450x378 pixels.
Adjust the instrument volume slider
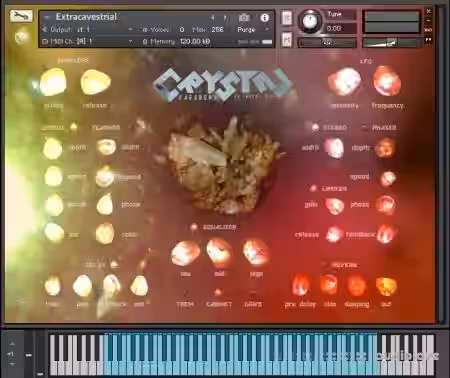coord(391,42)
